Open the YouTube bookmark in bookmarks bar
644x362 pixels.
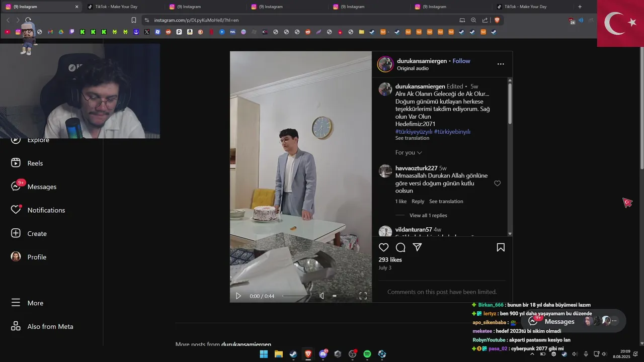[7, 32]
